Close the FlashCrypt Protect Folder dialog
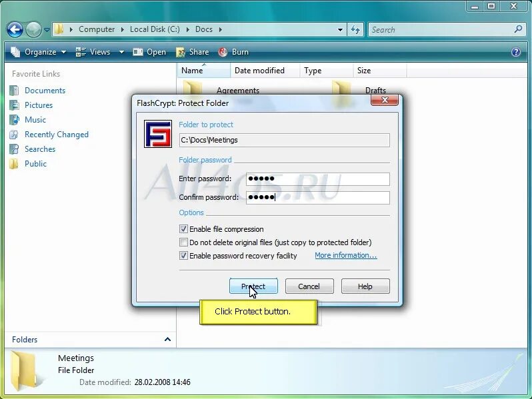This screenshot has width=532, height=399. pos(385,101)
